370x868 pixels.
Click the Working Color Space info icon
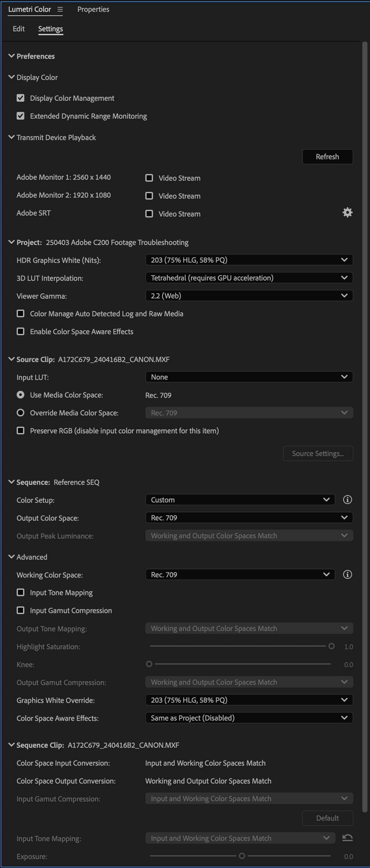tap(347, 574)
